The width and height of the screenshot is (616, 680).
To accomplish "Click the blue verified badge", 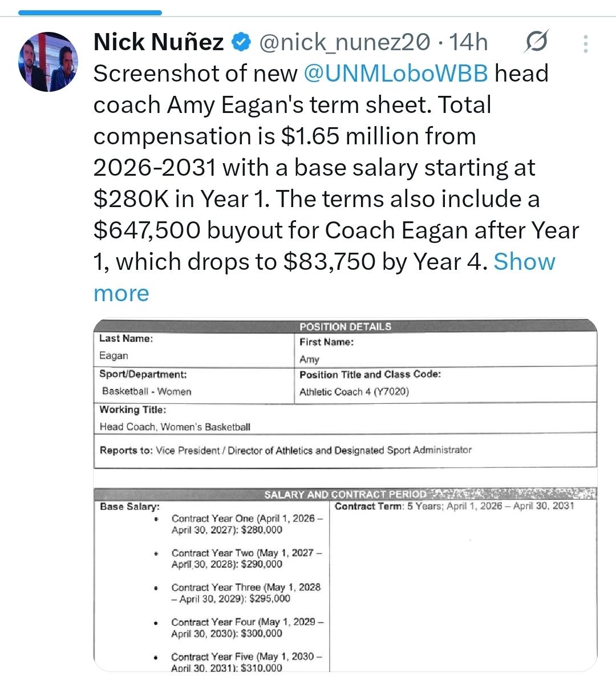I will [241, 42].
